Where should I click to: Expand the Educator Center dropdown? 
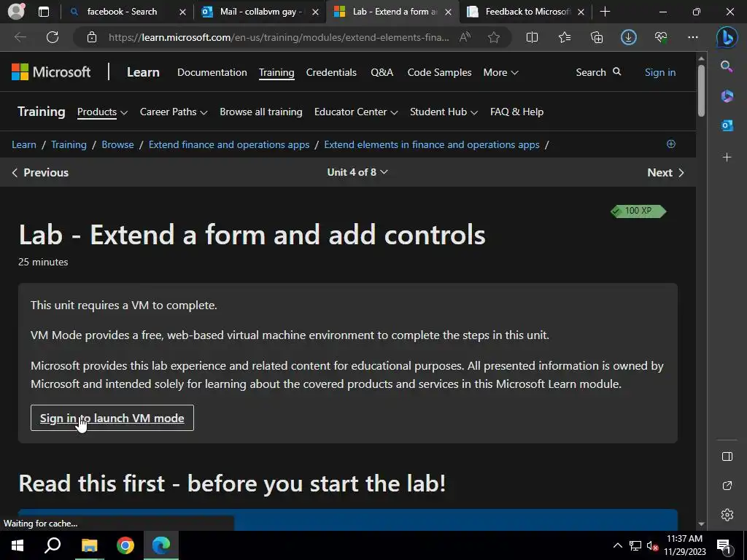pos(356,112)
